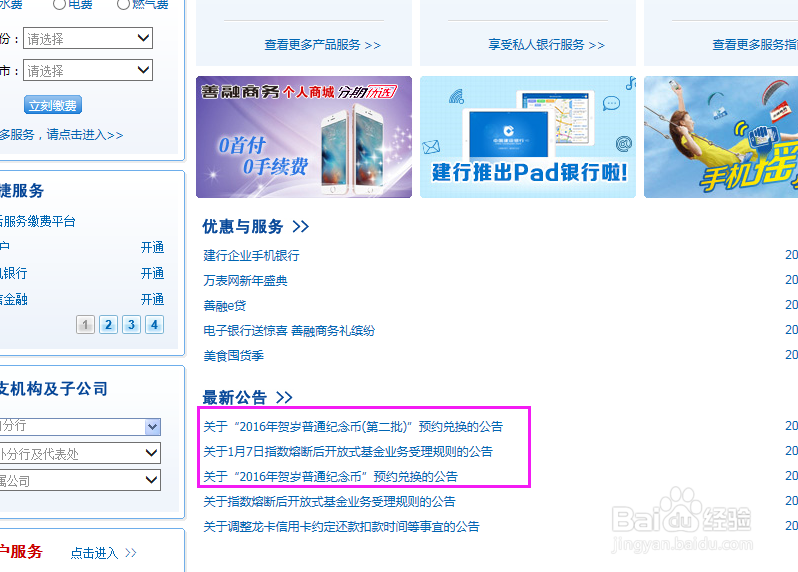Open the city 请选择 dropdown

(x=88, y=70)
